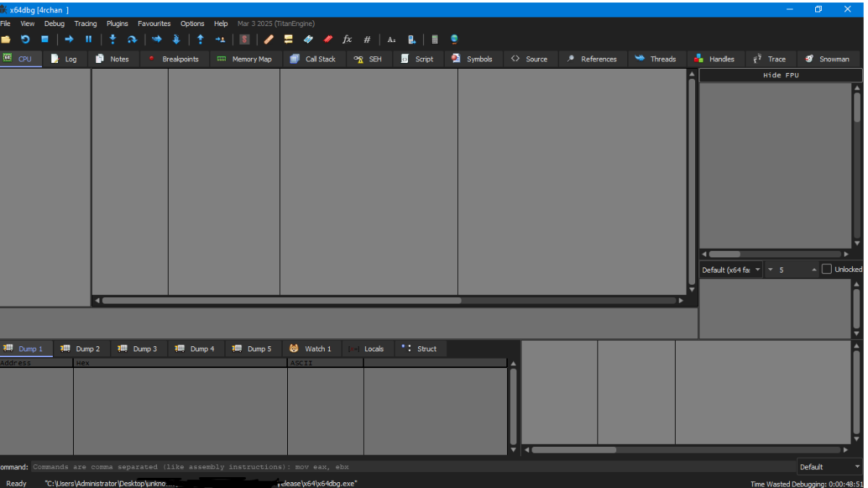868x488 pixels.
Task: Click the Open file folder icon
Action: point(6,39)
